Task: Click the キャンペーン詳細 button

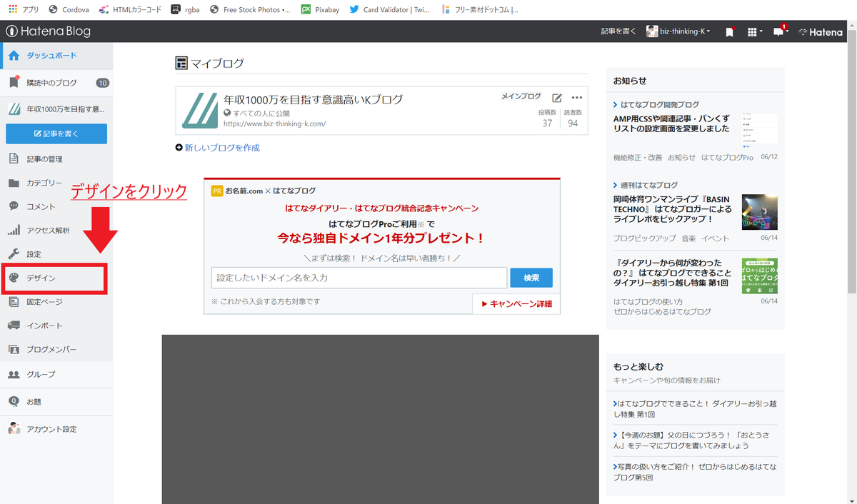Action: pos(516,304)
